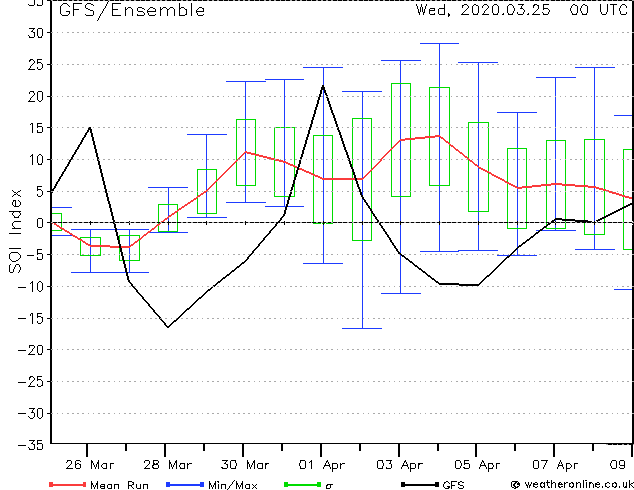Click the black GFS legend line
The width and height of the screenshot is (634, 490).
[420, 484]
